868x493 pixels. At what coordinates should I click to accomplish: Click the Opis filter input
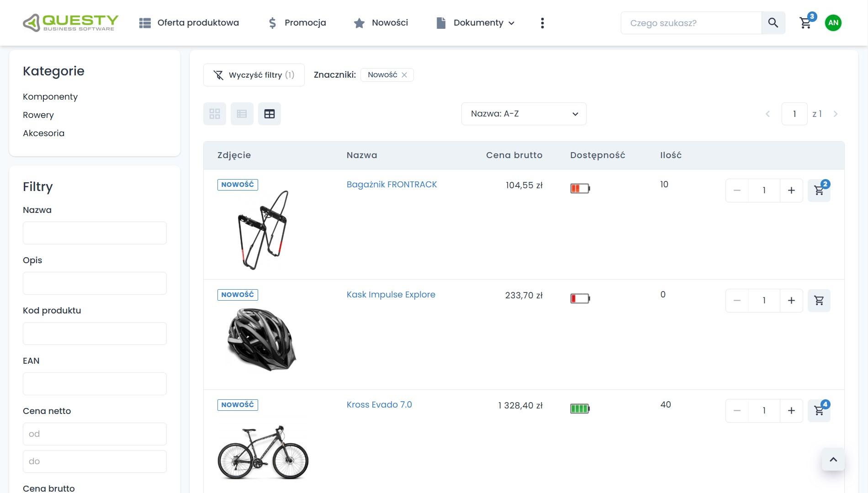(95, 283)
